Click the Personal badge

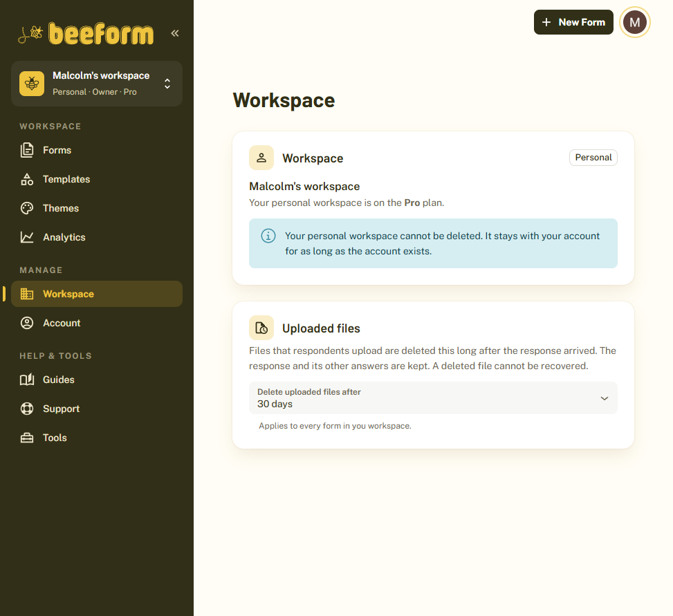click(593, 158)
